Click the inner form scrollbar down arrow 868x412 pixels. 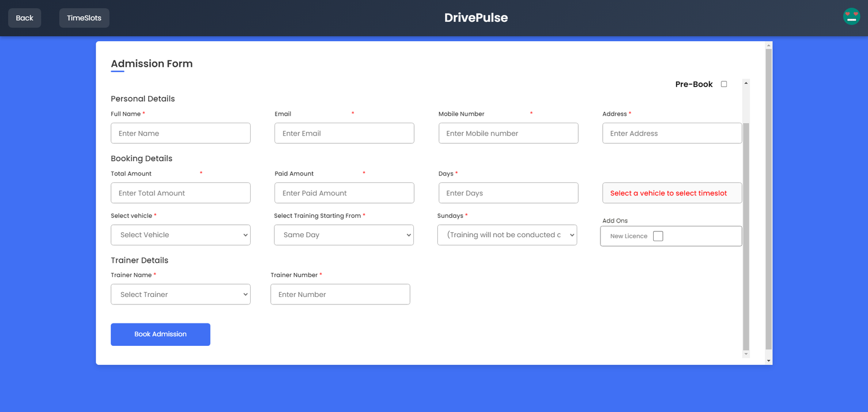[746, 354]
